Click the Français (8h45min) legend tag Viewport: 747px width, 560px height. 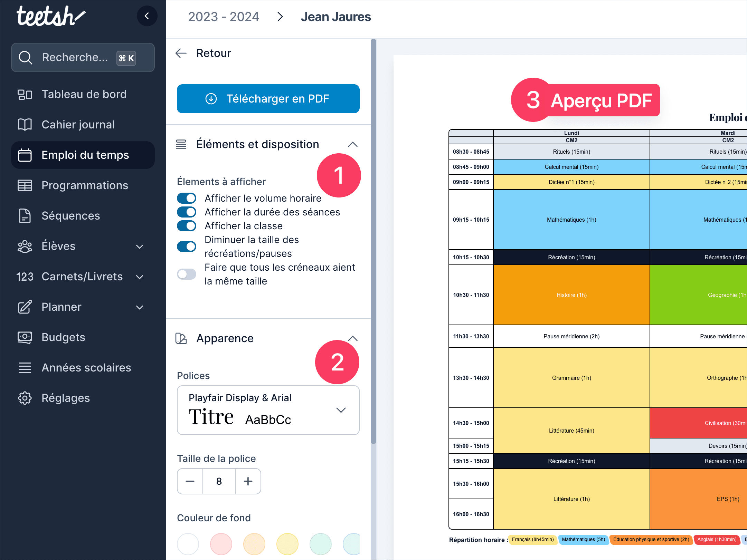[532, 540]
